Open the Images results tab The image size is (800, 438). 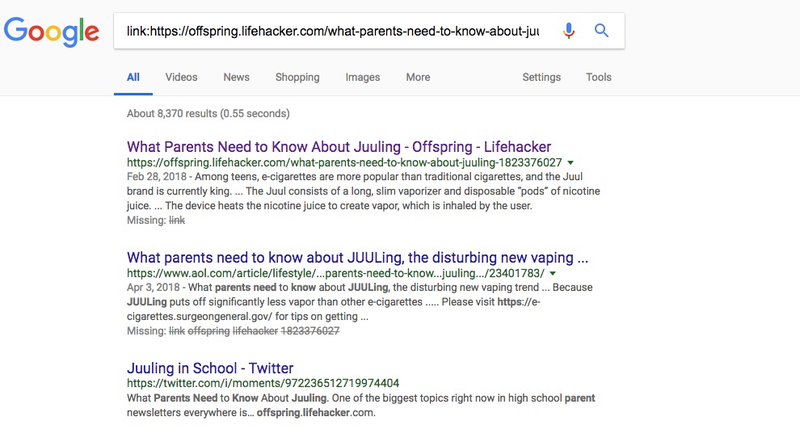(362, 77)
